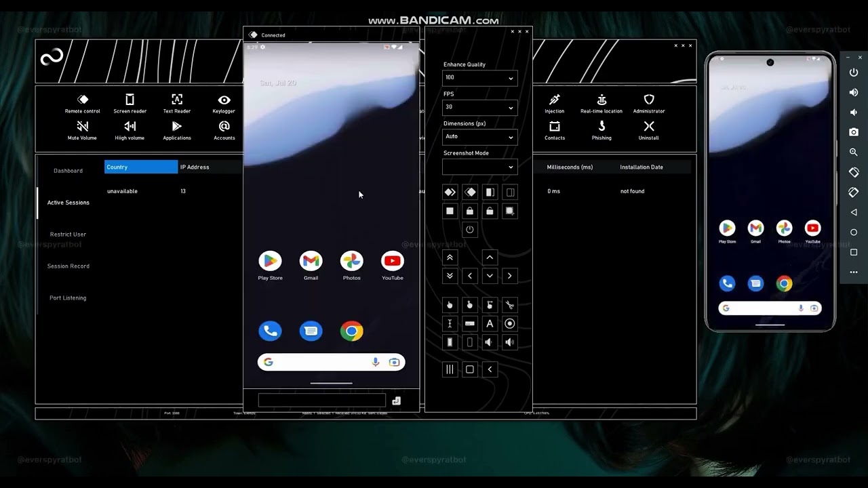Screen dimensions: 868x488
Task: Click the Hiigh volume icon
Action: tap(130, 126)
